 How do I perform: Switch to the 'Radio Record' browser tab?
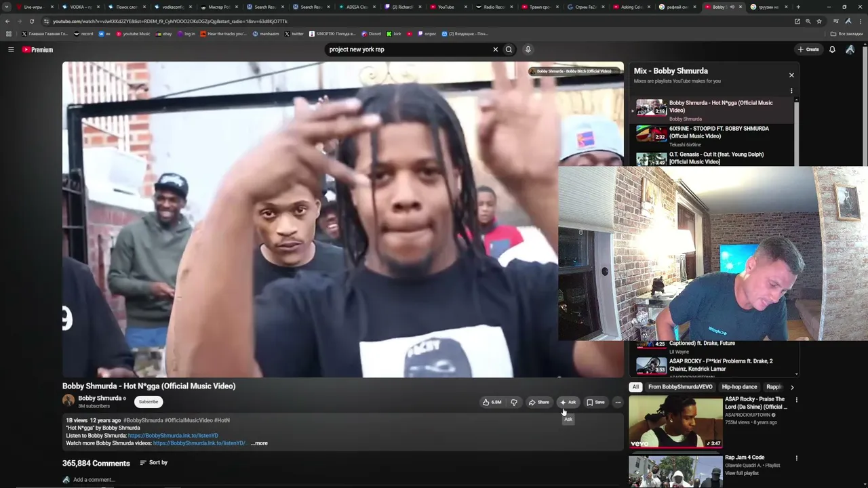[x=493, y=7]
